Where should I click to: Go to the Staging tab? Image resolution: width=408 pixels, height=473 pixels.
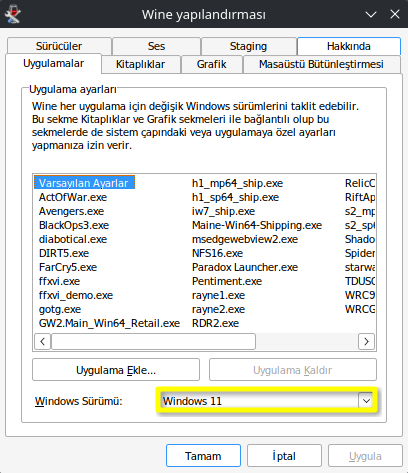click(248, 46)
